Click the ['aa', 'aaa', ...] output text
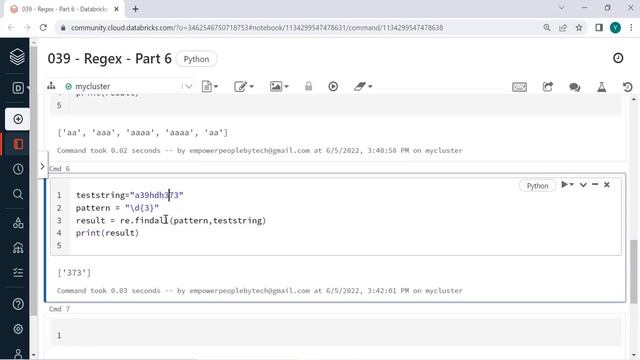 (143, 133)
